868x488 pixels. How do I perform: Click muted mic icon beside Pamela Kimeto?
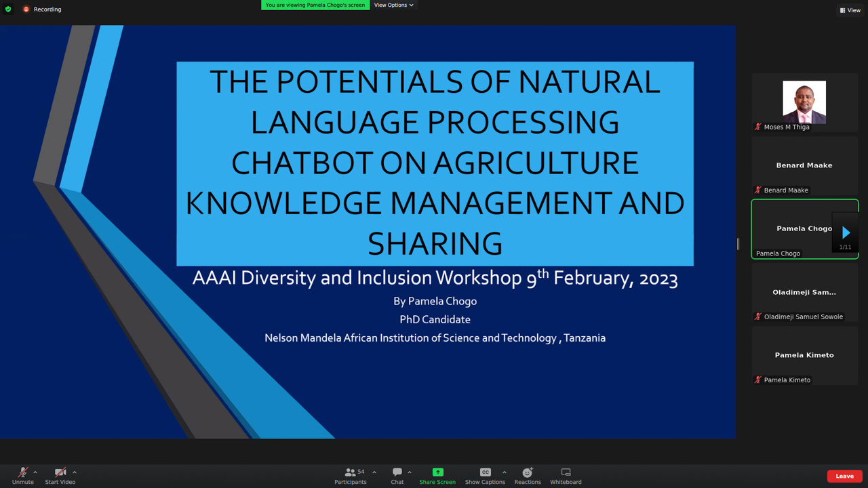pyautogui.click(x=758, y=380)
